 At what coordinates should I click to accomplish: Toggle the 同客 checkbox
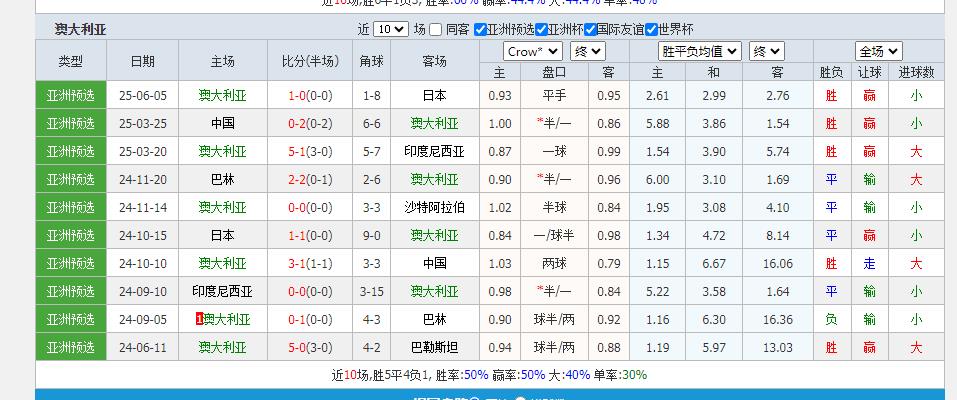click(436, 29)
